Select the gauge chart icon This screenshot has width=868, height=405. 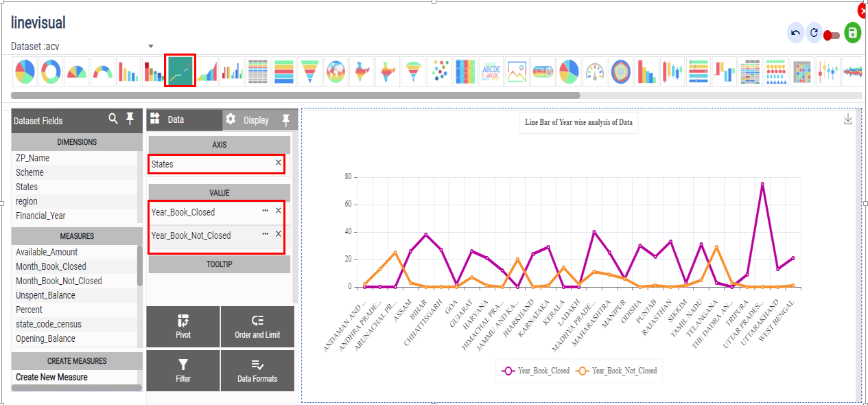595,71
